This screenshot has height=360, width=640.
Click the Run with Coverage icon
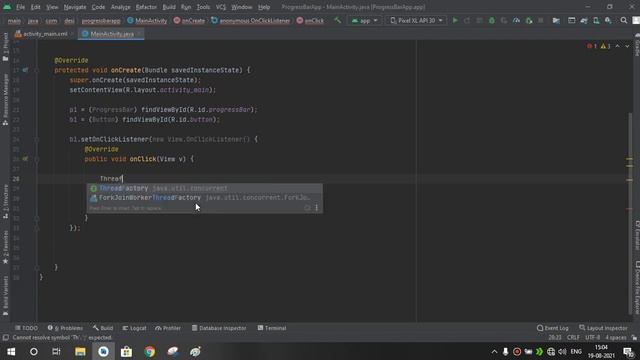tap(504, 20)
